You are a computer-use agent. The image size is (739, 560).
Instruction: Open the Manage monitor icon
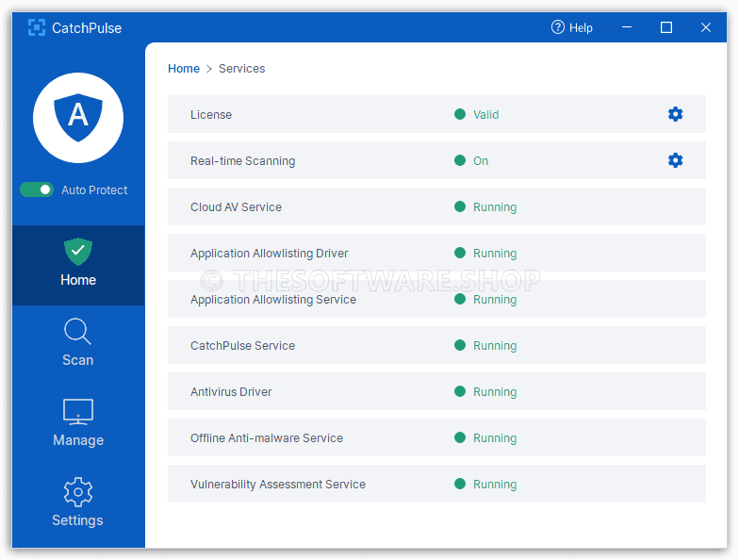(78, 411)
